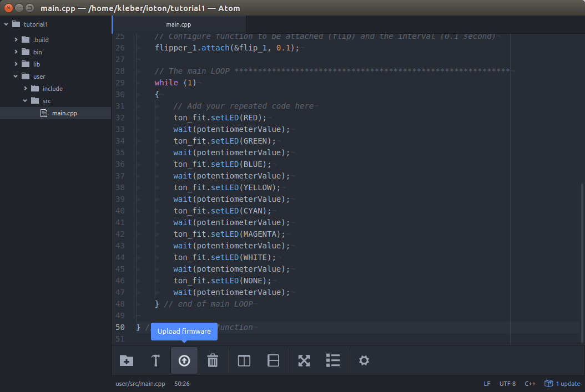Collapse the tutorial1 project chevron
585x392 pixels.
coord(6,24)
